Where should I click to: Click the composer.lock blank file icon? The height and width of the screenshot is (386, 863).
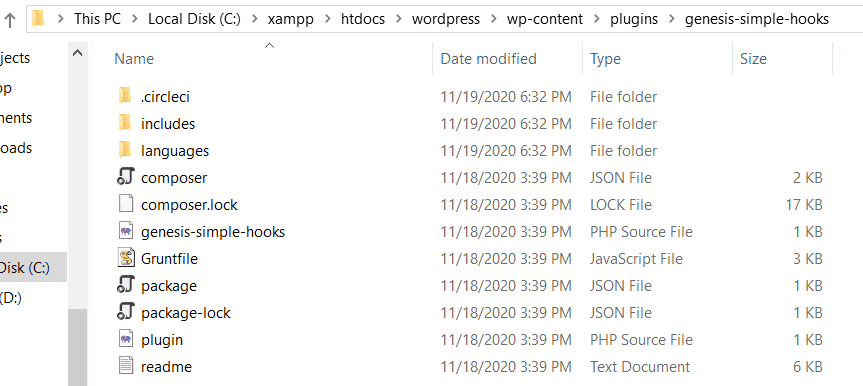coord(126,204)
